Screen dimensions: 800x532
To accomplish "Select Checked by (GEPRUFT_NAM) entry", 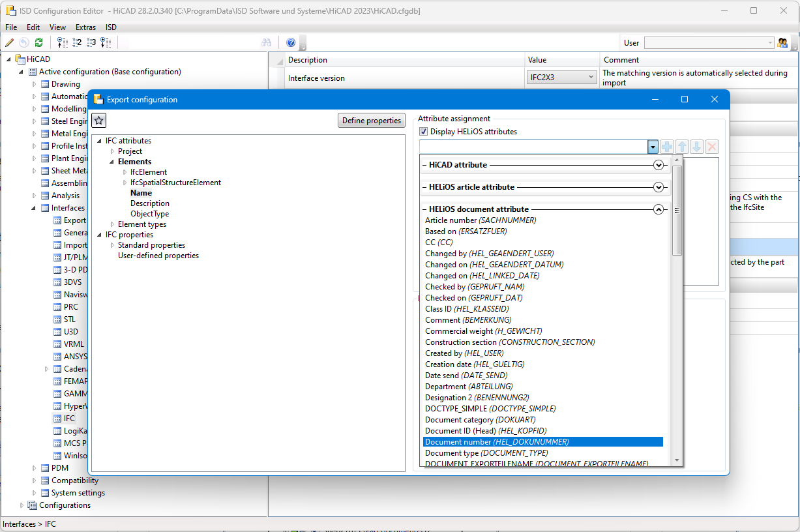I will pos(475,287).
